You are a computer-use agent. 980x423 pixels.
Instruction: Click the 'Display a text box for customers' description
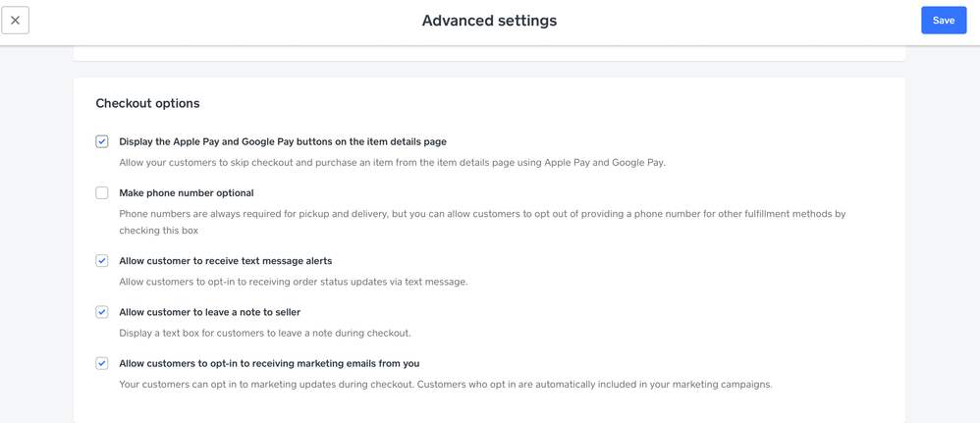click(x=265, y=334)
